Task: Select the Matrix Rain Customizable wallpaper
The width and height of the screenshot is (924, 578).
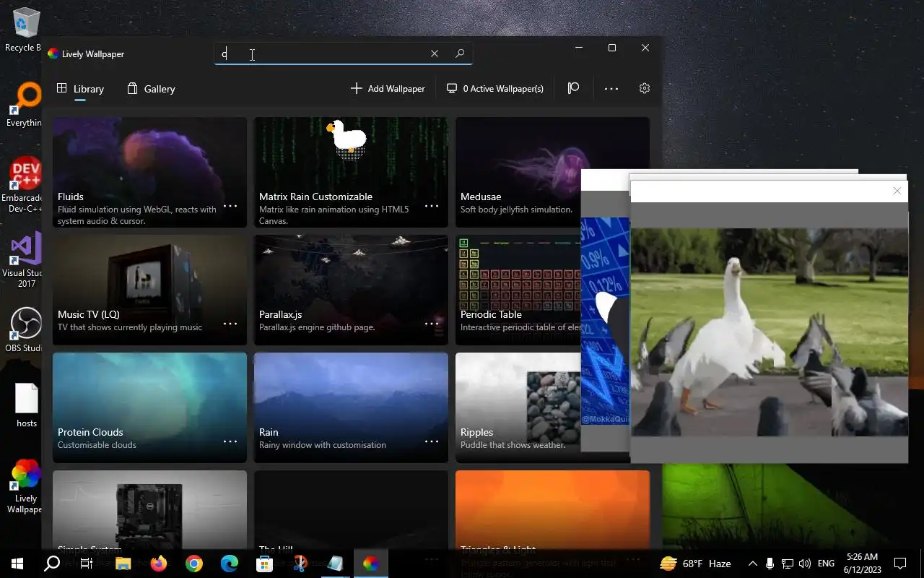Action: pyautogui.click(x=351, y=172)
